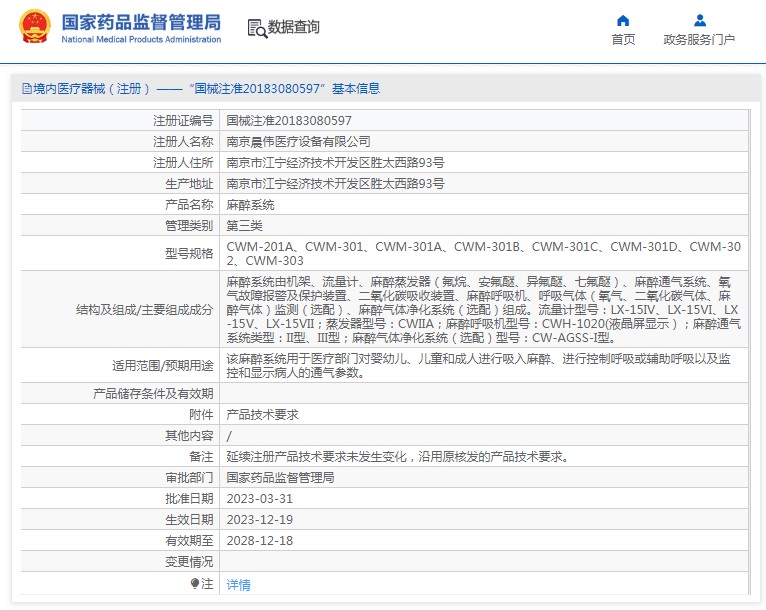Viewport: 766px width, 610px height.
Task: Click 产品技术要求 in the 附件 row
Action: (262, 414)
